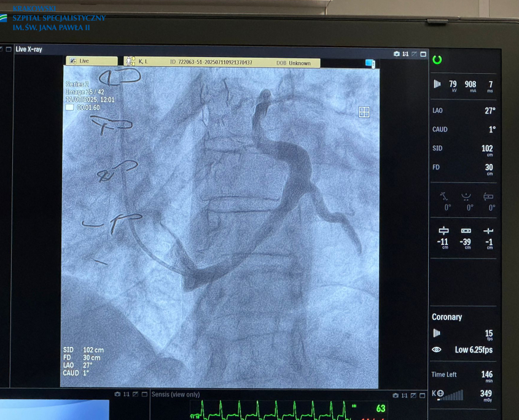This screenshot has height=420, width=519.
Task: Click the DOB Unknown text
Action: coord(293,63)
